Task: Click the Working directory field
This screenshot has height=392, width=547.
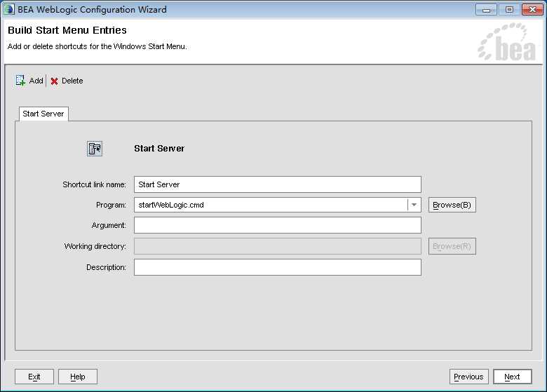Action: pos(277,246)
